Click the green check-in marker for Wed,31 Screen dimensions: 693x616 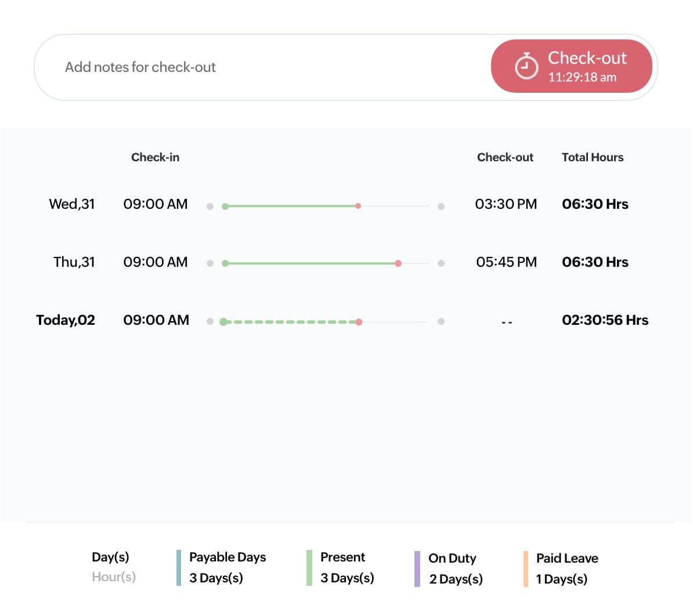point(225,206)
